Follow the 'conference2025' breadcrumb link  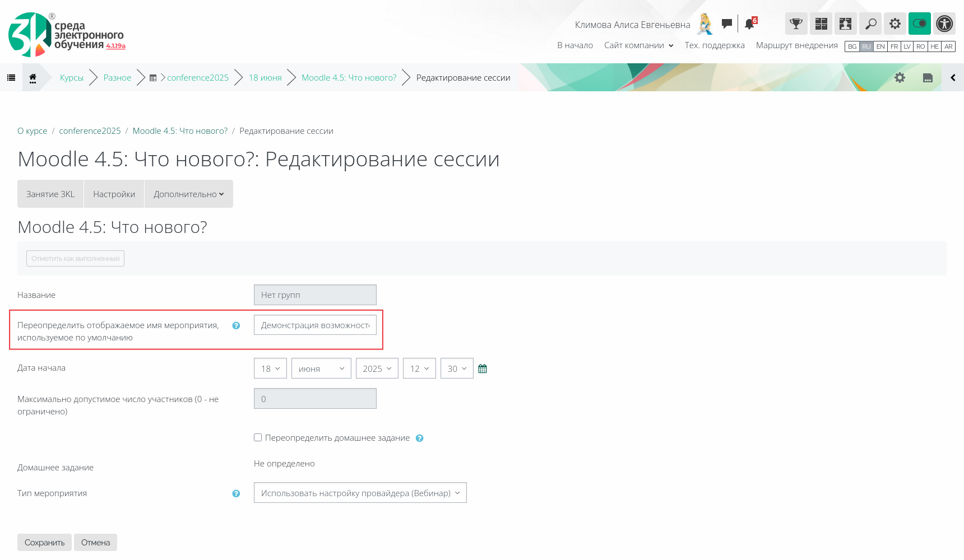pos(90,131)
